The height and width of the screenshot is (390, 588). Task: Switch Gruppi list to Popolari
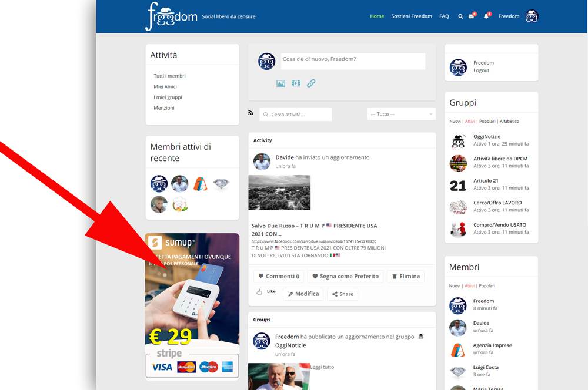[487, 122]
